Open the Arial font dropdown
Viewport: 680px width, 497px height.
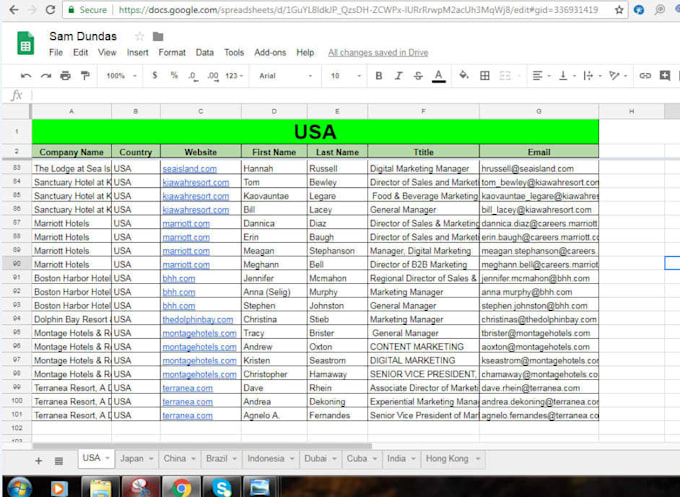[285, 76]
